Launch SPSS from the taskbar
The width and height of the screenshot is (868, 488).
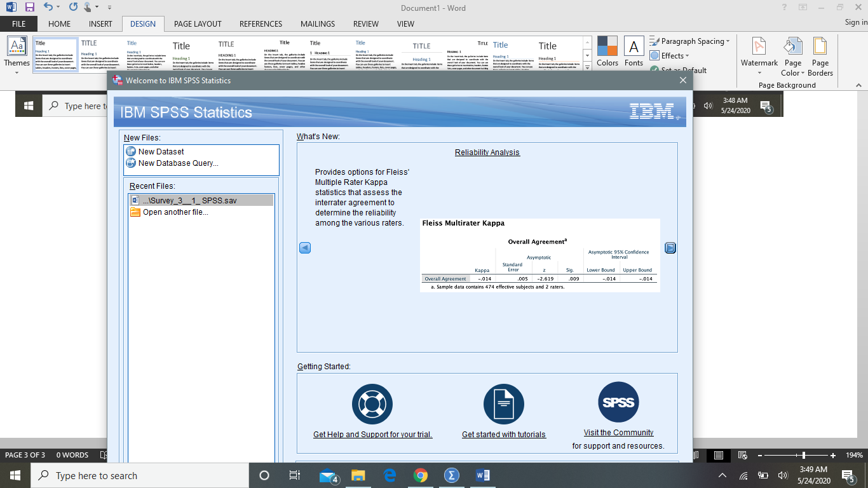point(452,475)
